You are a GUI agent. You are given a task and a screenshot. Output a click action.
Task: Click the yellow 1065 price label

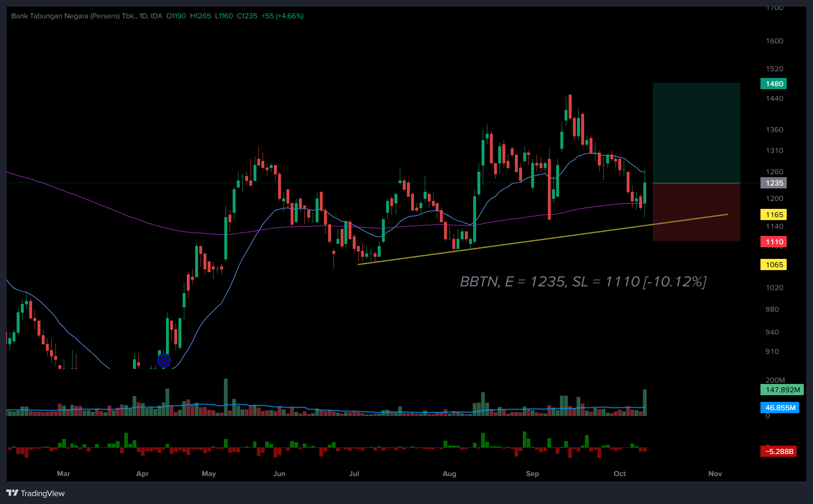(774, 265)
